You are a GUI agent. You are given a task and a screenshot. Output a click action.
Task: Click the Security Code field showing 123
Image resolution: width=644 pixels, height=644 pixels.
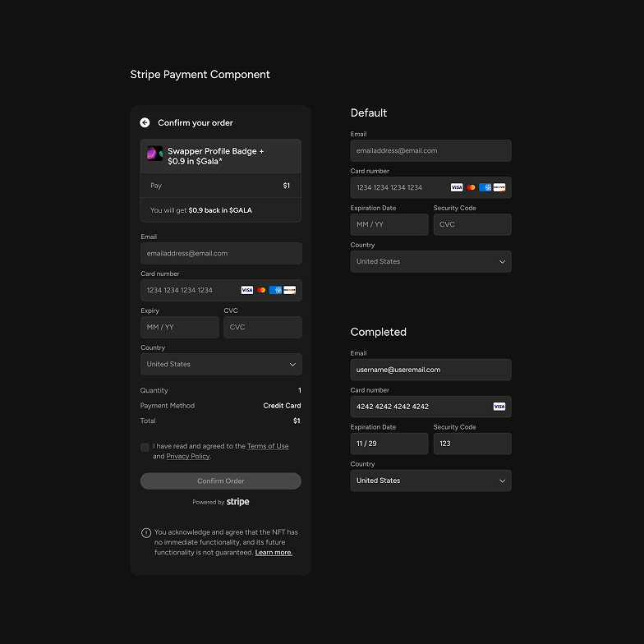(x=472, y=444)
